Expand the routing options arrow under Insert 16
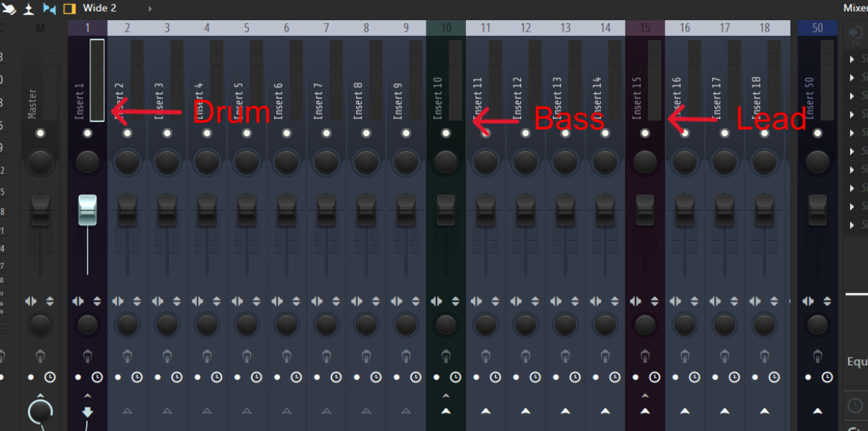The width and height of the screenshot is (868, 431). tap(684, 412)
